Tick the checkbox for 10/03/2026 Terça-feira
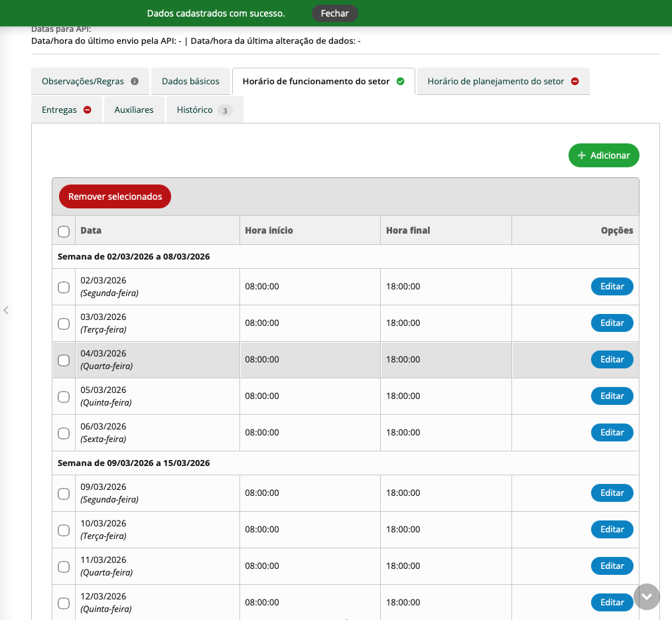This screenshot has height=620, width=672. pyautogui.click(x=64, y=530)
